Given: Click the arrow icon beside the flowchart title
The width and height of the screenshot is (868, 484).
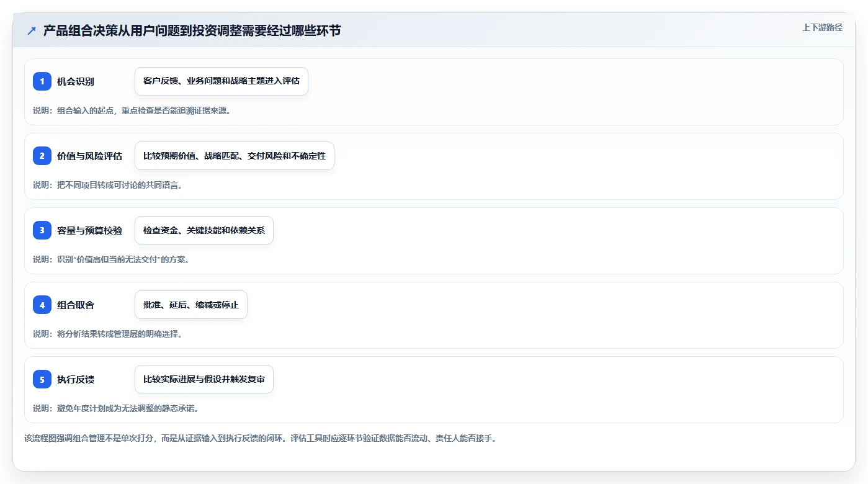Looking at the screenshot, I should [x=32, y=30].
